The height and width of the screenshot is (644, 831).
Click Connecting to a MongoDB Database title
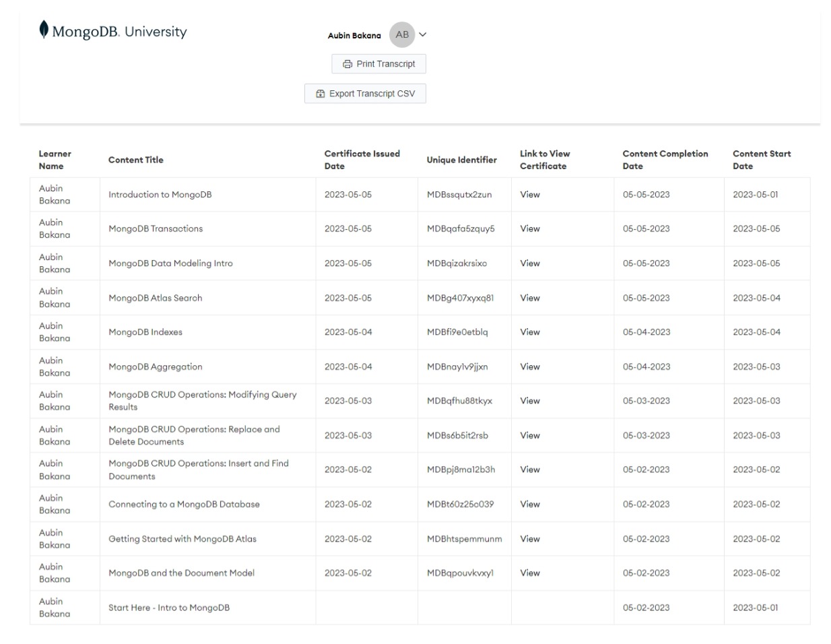pyautogui.click(x=184, y=505)
